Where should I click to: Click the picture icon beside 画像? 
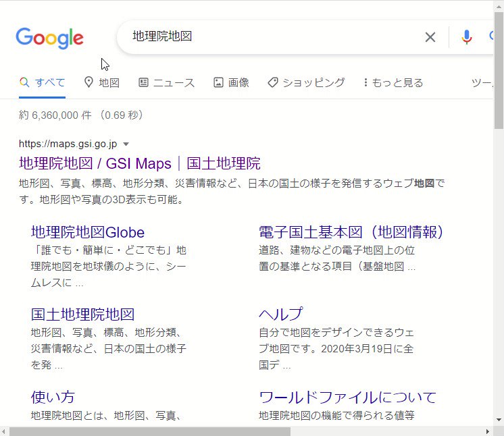(218, 82)
